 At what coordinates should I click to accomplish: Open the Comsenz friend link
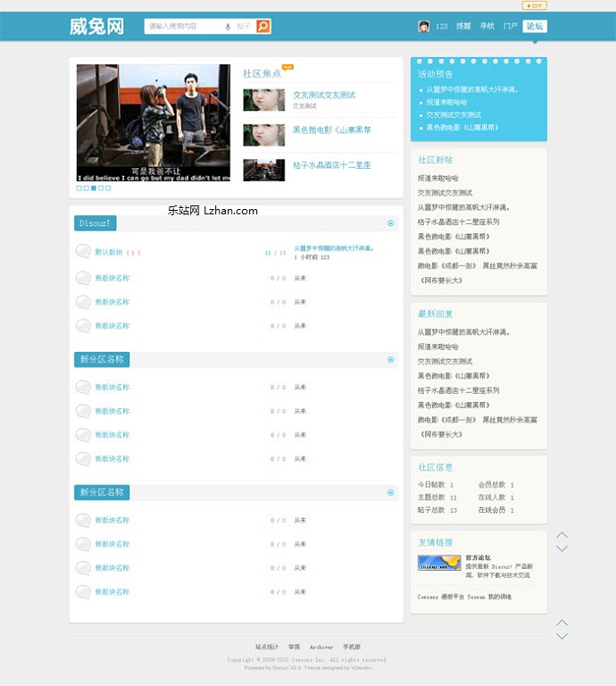(x=428, y=597)
